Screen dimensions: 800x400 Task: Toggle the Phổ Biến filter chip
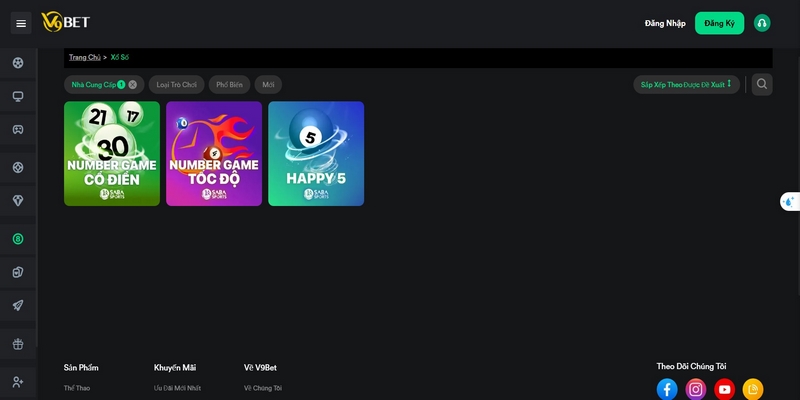(229, 85)
